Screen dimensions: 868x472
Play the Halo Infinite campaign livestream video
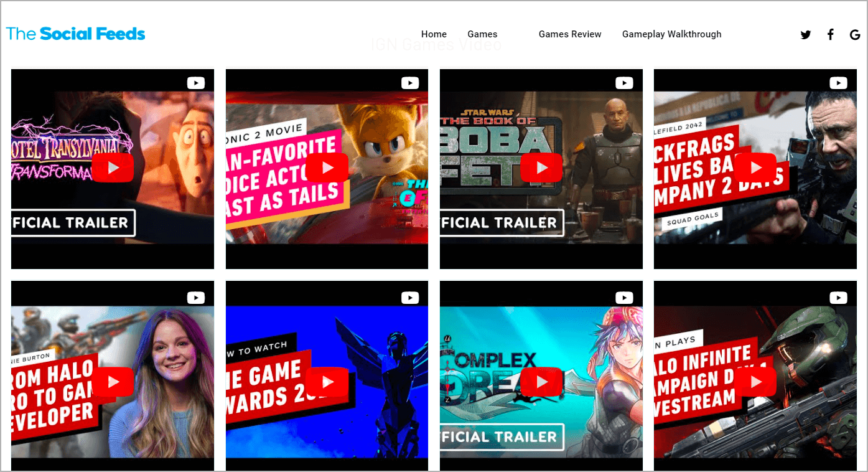pos(755,382)
